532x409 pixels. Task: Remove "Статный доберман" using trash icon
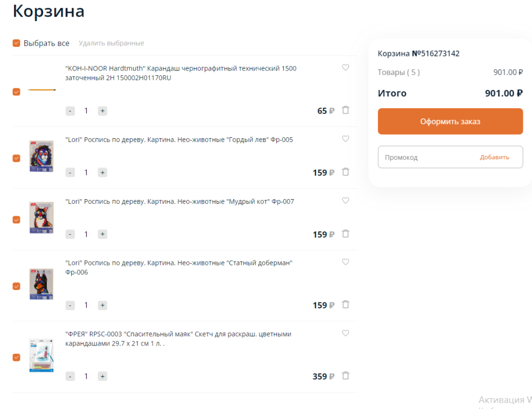(346, 305)
